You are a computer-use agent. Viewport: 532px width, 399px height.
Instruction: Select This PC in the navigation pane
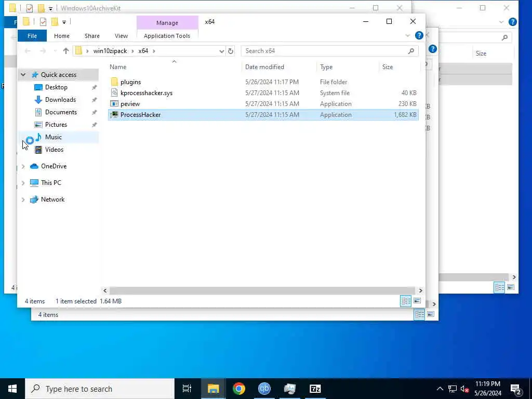[x=51, y=183]
